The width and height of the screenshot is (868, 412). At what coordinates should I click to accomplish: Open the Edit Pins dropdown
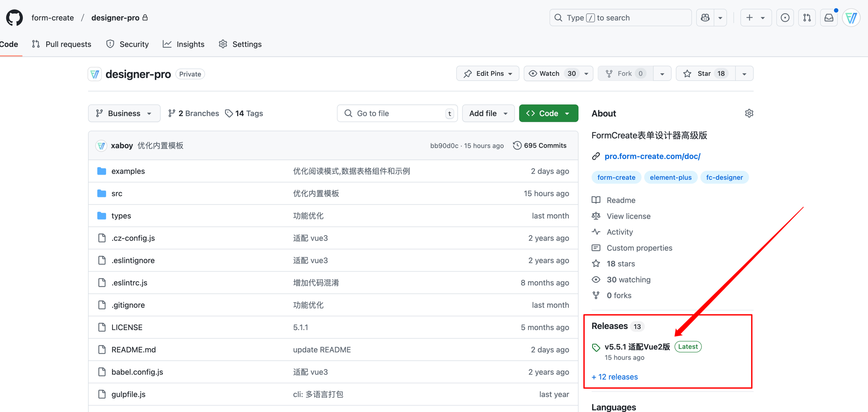tap(488, 74)
